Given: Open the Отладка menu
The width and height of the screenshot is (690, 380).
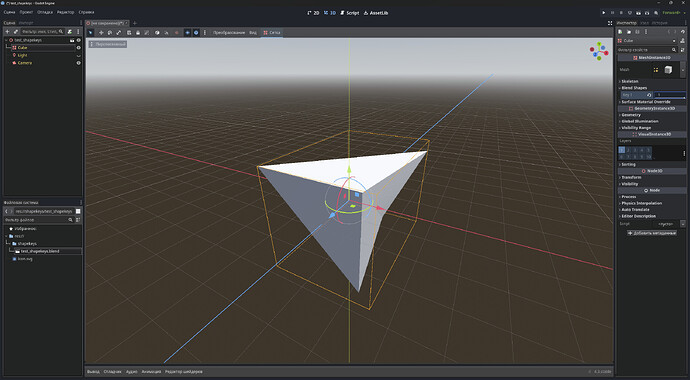Looking at the screenshot, I should point(45,12).
